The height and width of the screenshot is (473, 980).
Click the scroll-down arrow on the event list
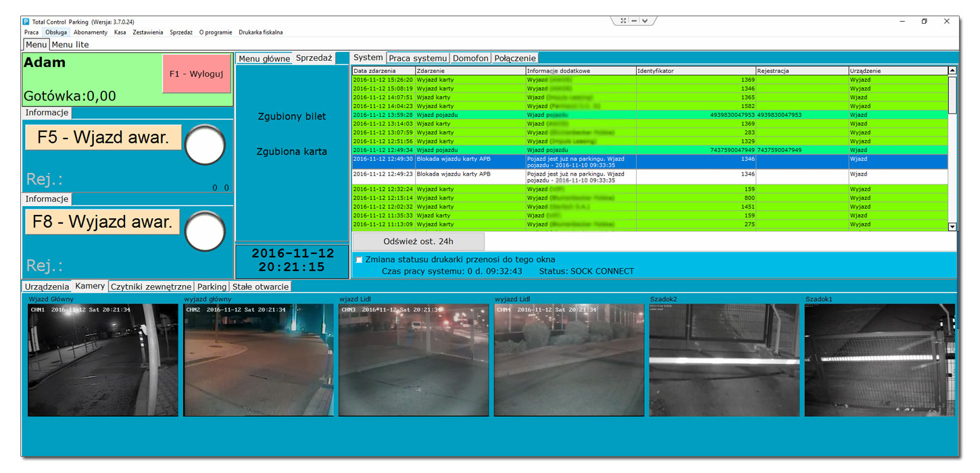953,226
